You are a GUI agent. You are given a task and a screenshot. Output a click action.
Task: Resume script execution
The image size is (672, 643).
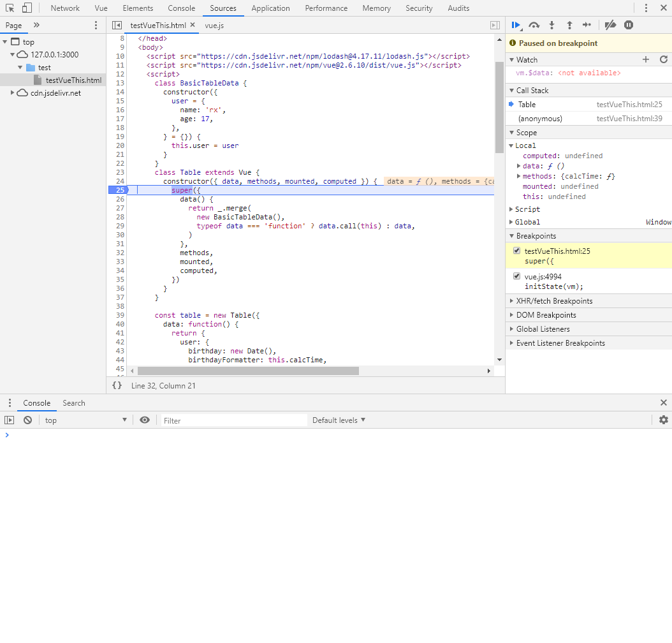(x=516, y=26)
